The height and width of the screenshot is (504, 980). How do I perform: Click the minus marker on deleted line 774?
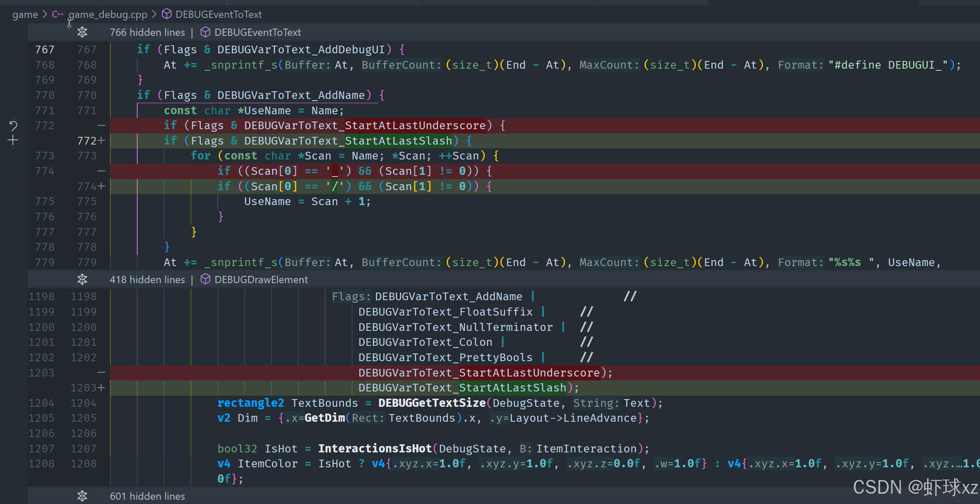pos(101,171)
